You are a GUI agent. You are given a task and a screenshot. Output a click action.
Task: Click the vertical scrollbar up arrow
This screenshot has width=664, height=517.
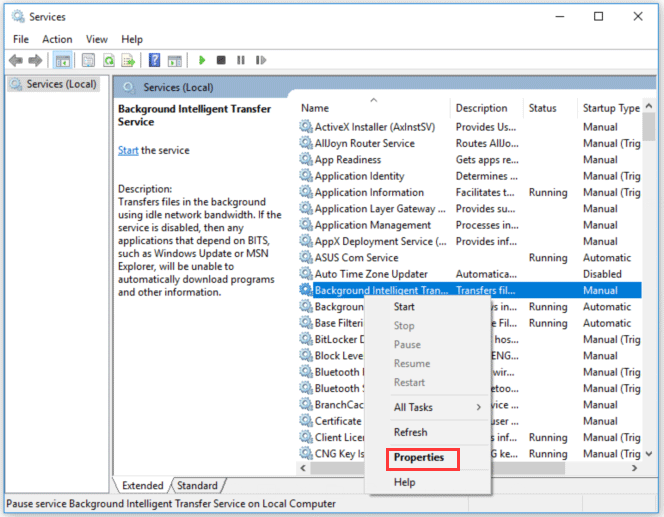click(x=649, y=106)
